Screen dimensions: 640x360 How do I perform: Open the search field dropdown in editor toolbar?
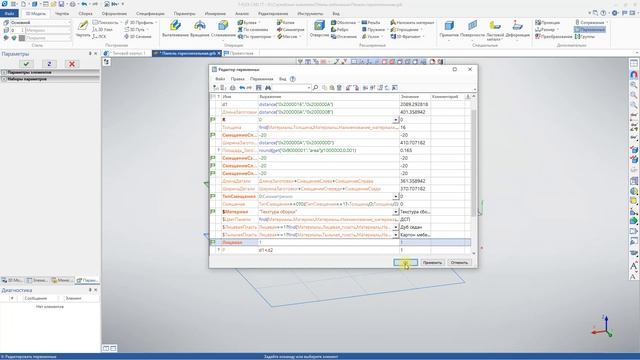point(309,88)
